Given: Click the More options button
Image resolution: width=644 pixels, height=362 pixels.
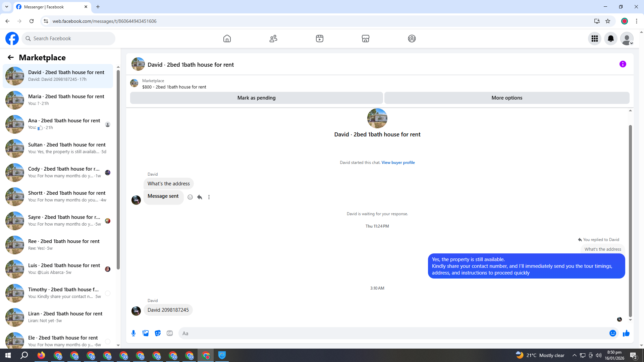Looking at the screenshot, I should 506,98.
